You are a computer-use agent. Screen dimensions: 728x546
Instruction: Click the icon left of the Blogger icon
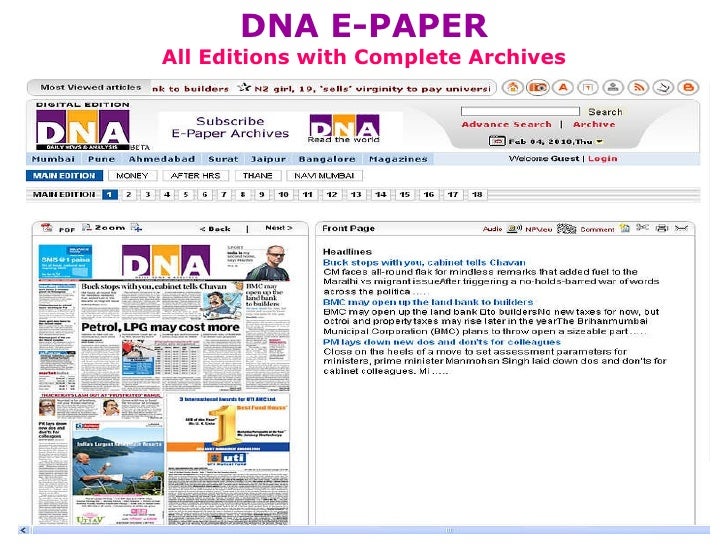(663, 87)
